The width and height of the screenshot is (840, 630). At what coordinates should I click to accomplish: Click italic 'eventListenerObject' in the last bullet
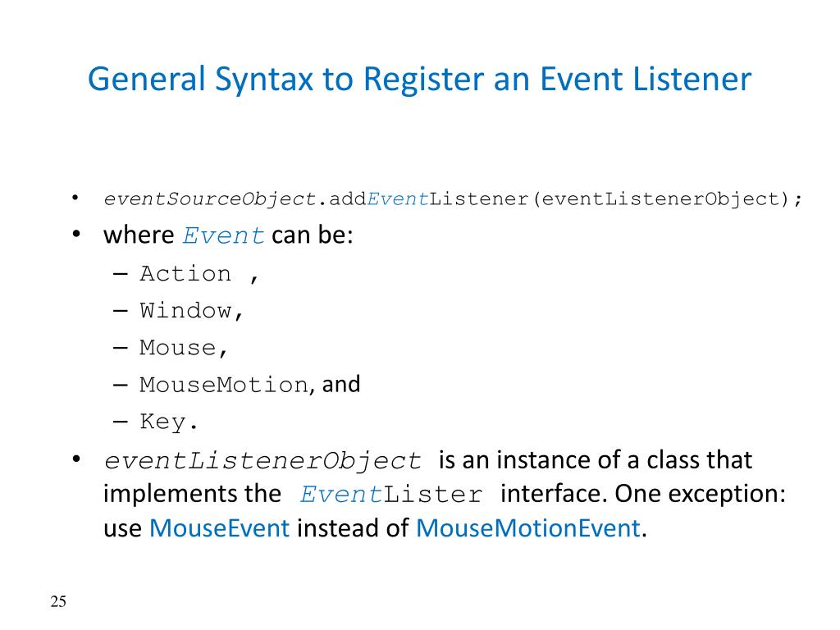click(x=262, y=460)
